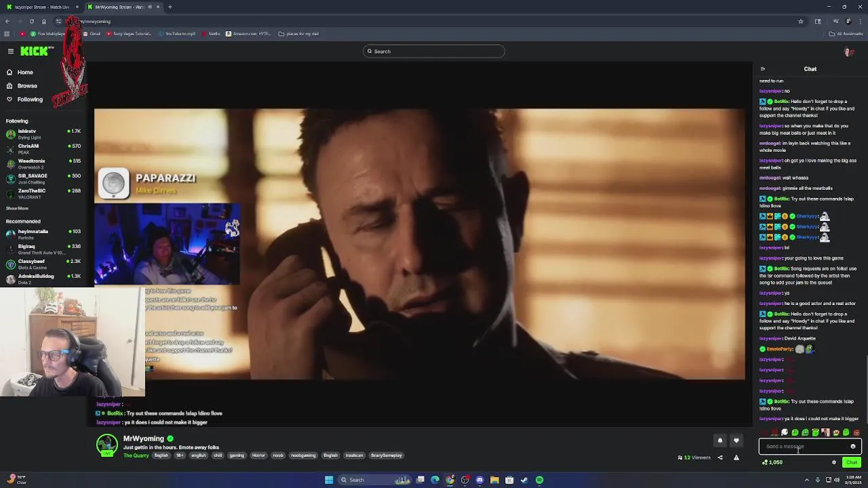Reload the page

(x=31, y=21)
